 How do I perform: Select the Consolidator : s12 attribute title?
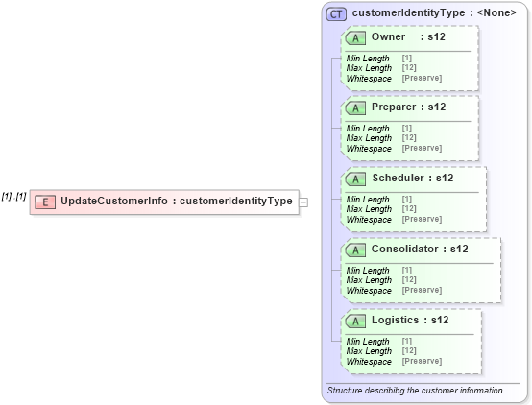tap(420, 249)
